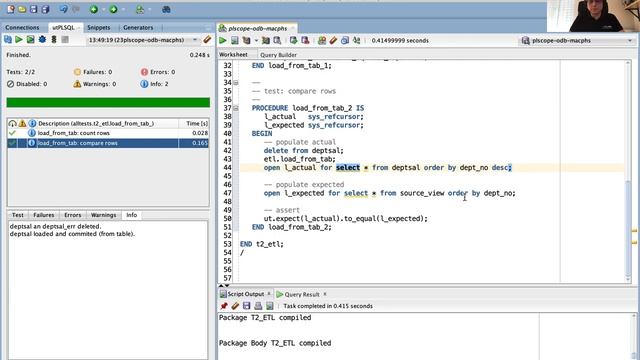This screenshot has height=360, width=640.
Task: Open the Test tab in details pane
Action: coord(18,215)
